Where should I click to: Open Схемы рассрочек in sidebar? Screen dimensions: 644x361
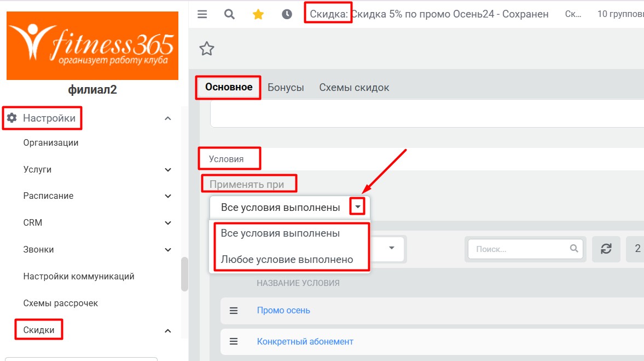click(60, 303)
